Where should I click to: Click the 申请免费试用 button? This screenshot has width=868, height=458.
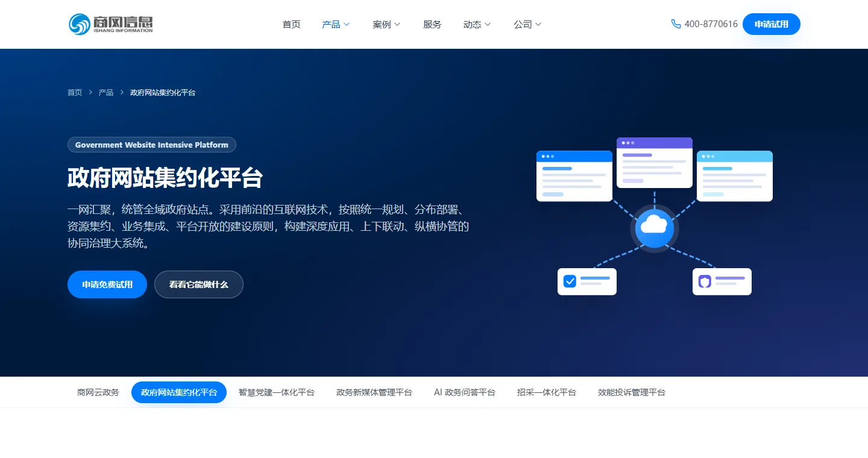[x=107, y=284]
